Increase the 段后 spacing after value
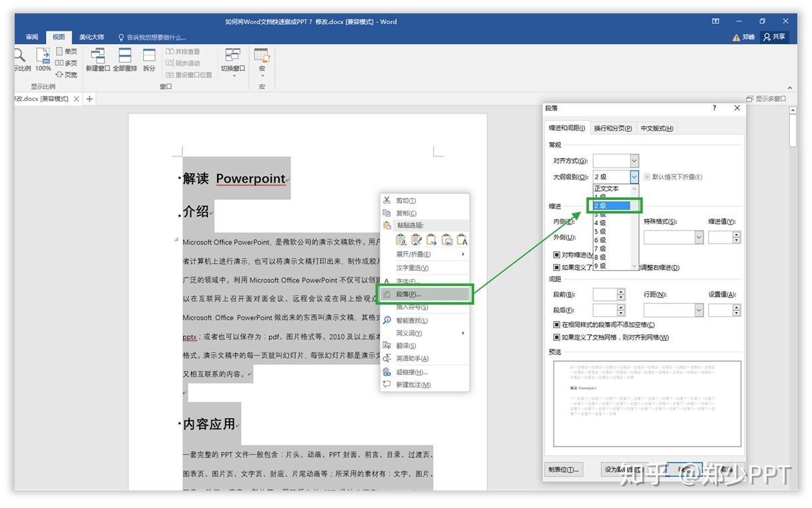812x508 pixels. 621,307
